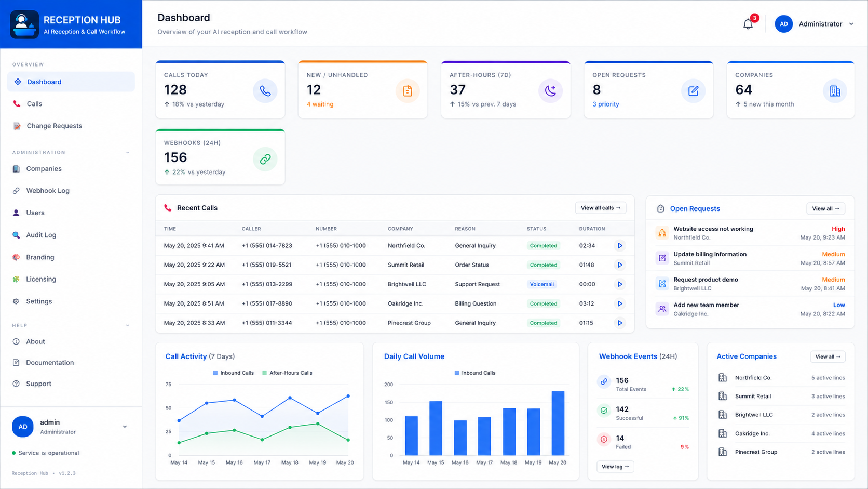This screenshot has width=868, height=489.
Task: Click the building icon next to Northfield Co.
Action: pyautogui.click(x=723, y=378)
